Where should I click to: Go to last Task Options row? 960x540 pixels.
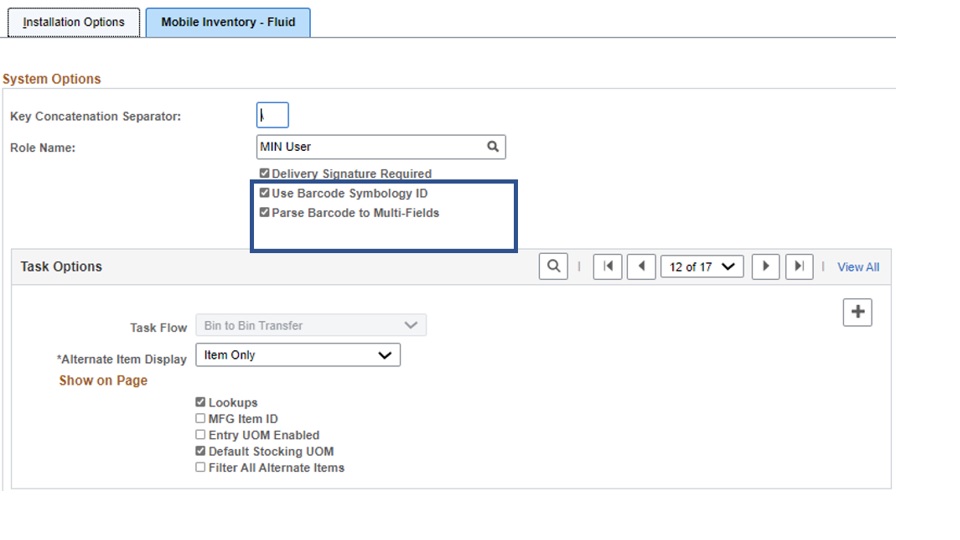(798, 267)
